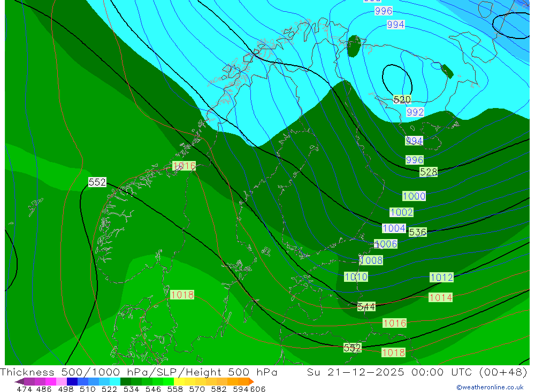Click the 1012 isobar label
Screen dimensions: 535x392
coord(441,278)
